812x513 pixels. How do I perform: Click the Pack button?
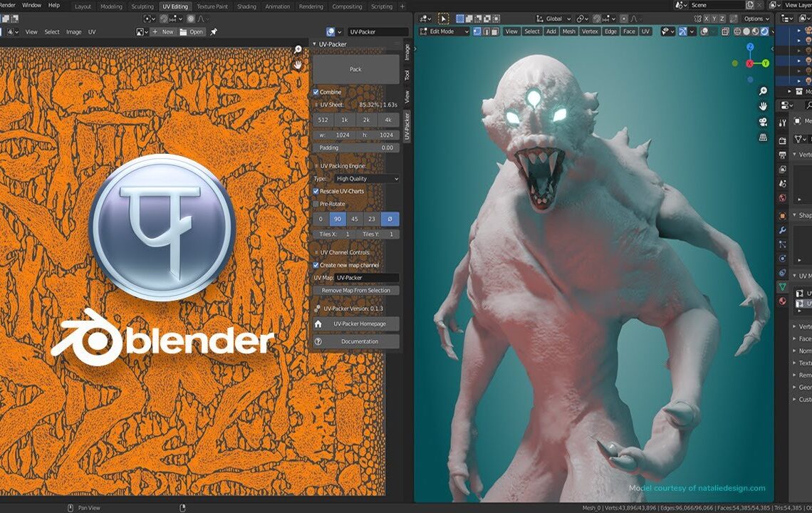[x=355, y=69]
